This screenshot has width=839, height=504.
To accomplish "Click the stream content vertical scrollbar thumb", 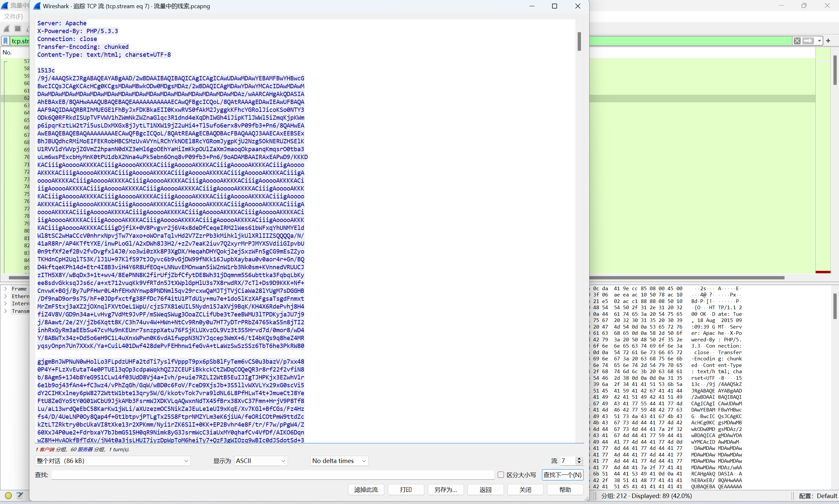I will pyautogui.click(x=579, y=41).
